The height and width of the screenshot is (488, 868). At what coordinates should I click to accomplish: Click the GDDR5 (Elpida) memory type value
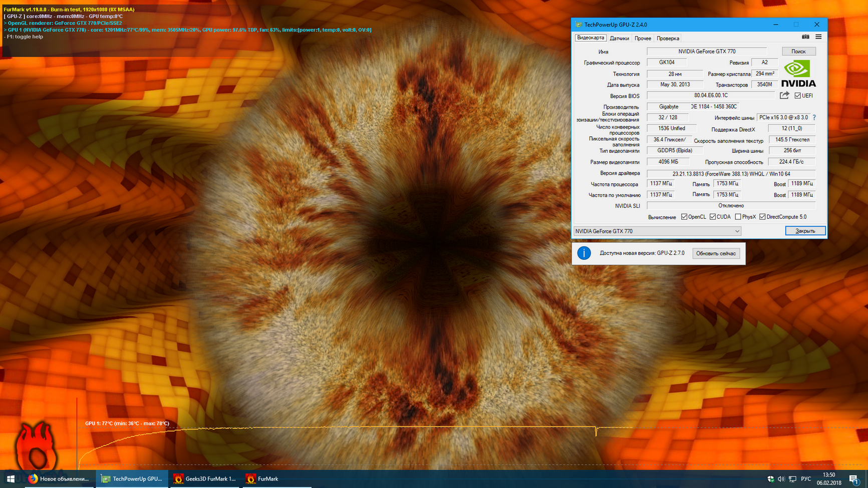click(x=674, y=151)
